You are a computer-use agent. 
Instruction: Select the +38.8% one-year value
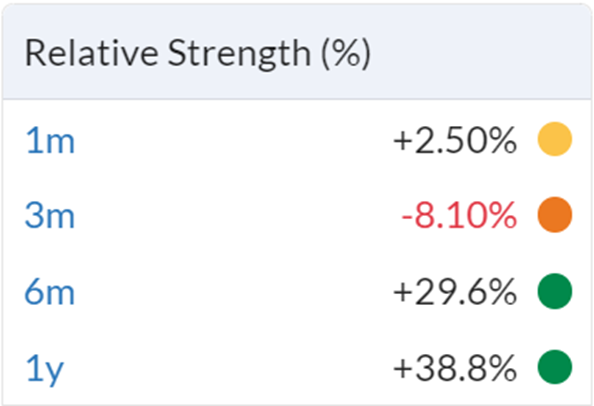(x=455, y=367)
